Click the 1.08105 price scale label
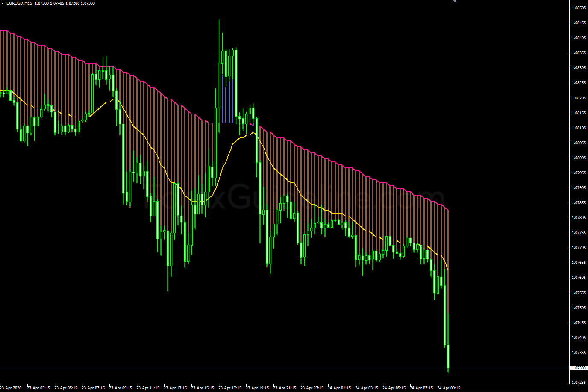Image resolution: width=588 pixels, height=392 pixels. [579, 128]
